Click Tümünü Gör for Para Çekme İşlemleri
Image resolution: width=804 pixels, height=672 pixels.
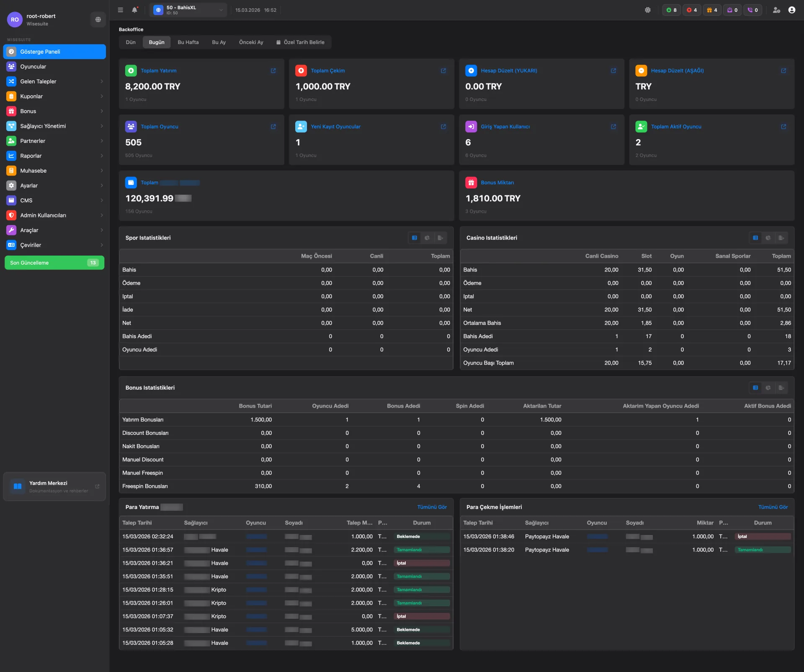(x=773, y=507)
